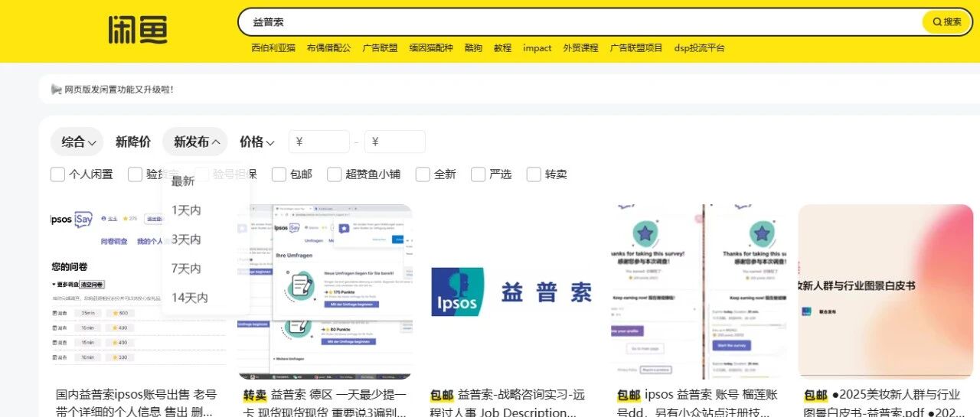Click the announcement megaphone icon
The height and width of the screenshot is (417, 980).
pos(56,90)
